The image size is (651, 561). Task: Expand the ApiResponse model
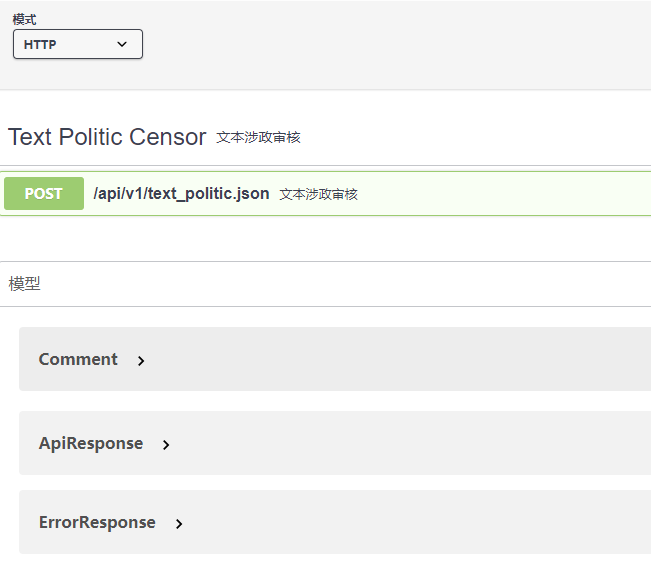335,443
